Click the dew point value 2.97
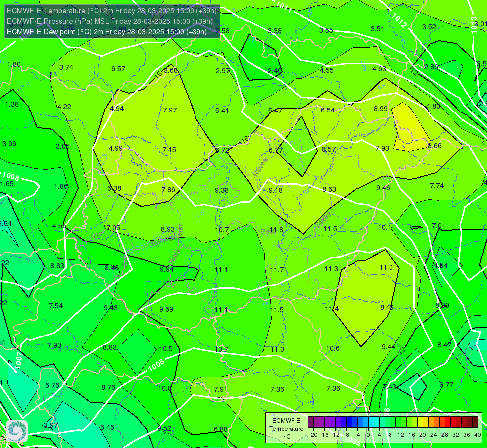Viewport: 487px width, 448px height. (x=223, y=71)
